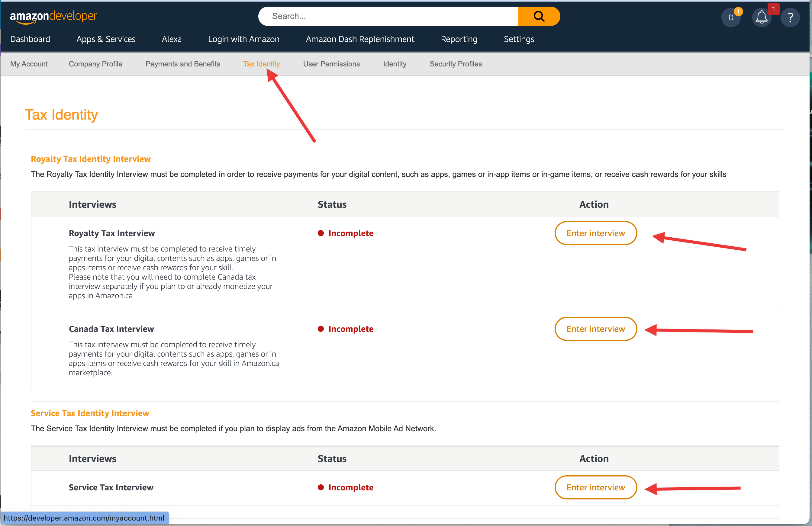Image resolution: width=812 pixels, height=526 pixels.
Task: Click the search magnifier icon
Action: click(538, 16)
